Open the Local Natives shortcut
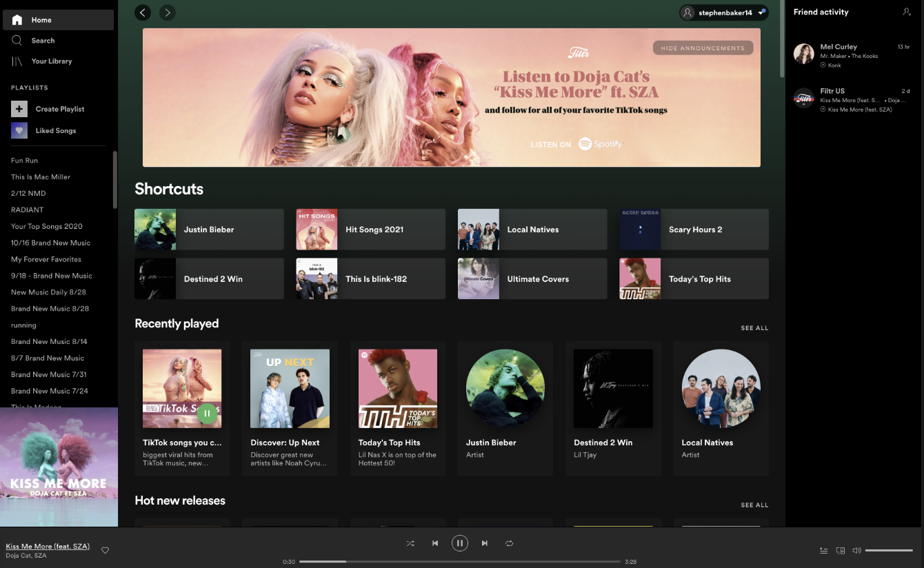This screenshot has height=568, width=924. point(532,230)
